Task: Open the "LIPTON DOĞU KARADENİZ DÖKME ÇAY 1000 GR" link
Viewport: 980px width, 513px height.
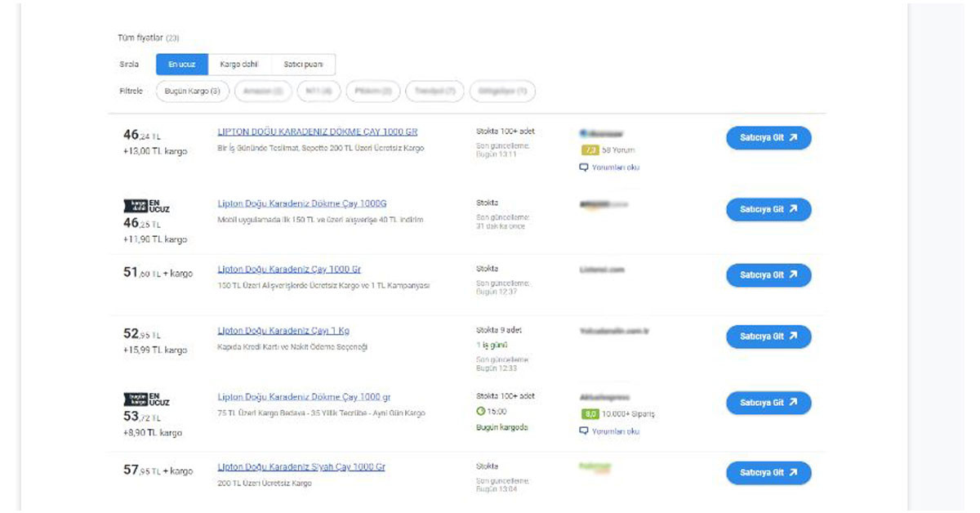Action: (318, 132)
